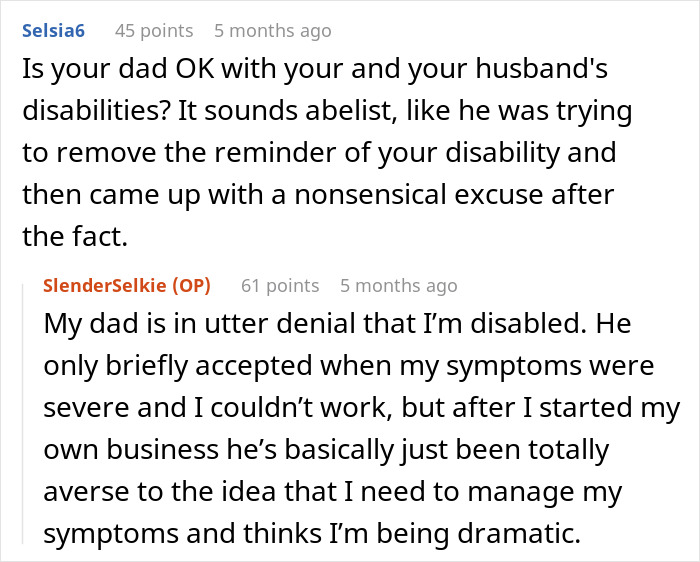This screenshot has width=700, height=562.
Task: Click the line starting 'averse to the idea'
Action: 332,491
